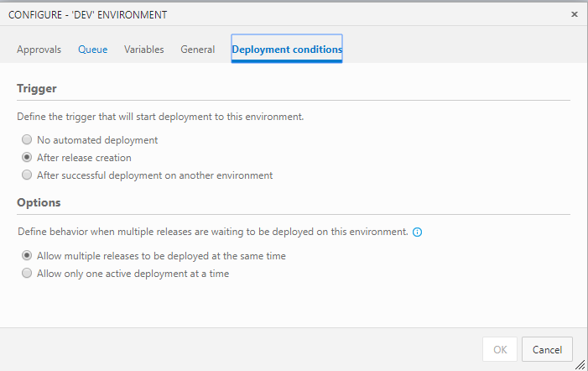Click the Trigger section heading
Viewport: 588px width, 371px height.
(x=37, y=88)
